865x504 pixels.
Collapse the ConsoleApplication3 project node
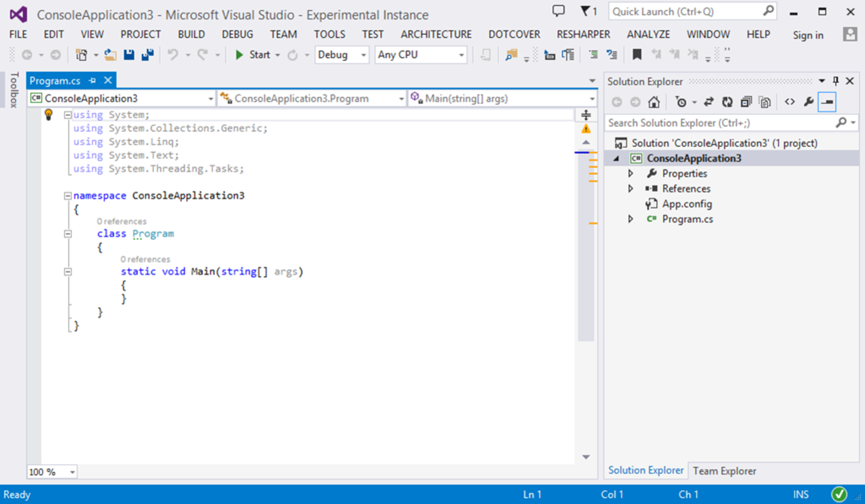pyautogui.click(x=616, y=158)
